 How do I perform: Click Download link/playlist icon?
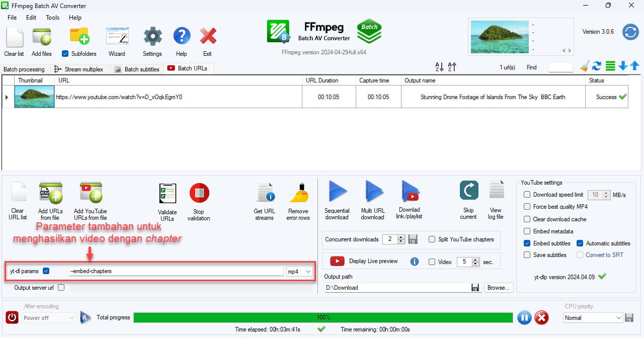[x=410, y=192]
